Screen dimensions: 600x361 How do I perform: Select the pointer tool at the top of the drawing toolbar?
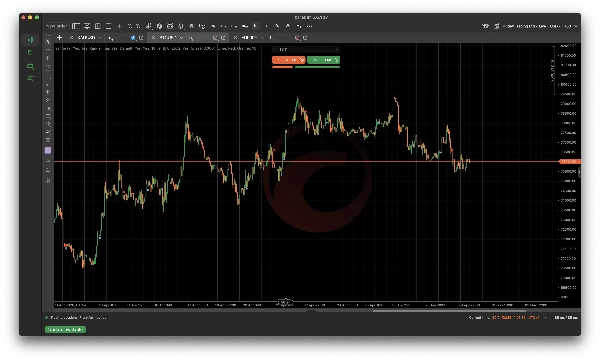48,41
